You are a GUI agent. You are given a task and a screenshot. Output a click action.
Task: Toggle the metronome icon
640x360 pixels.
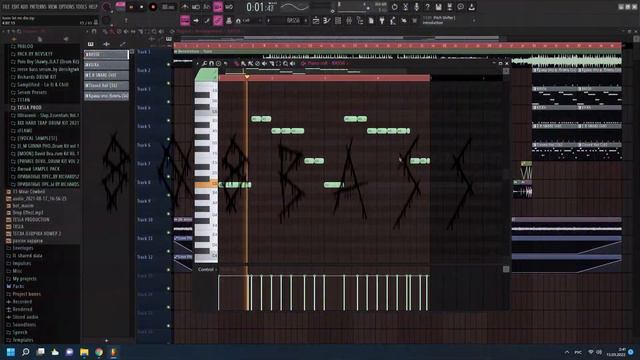(x=185, y=7)
